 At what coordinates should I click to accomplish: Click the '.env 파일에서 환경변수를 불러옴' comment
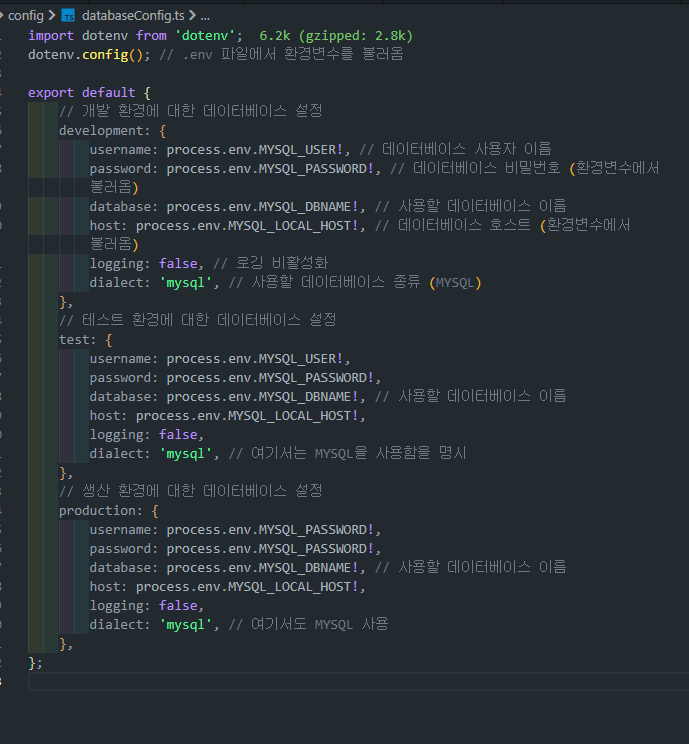pos(282,55)
